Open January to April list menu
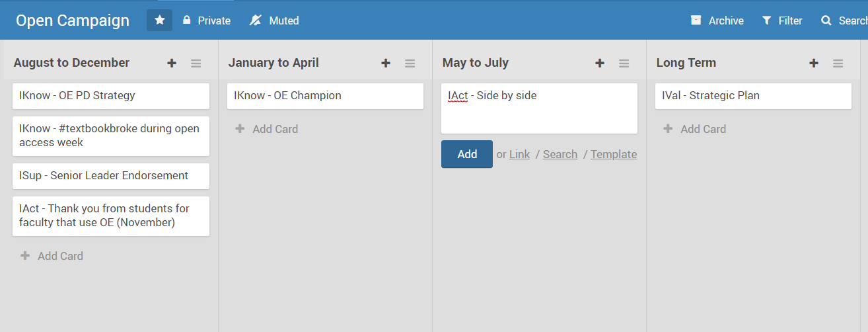868x332 pixels. click(410, 63)
